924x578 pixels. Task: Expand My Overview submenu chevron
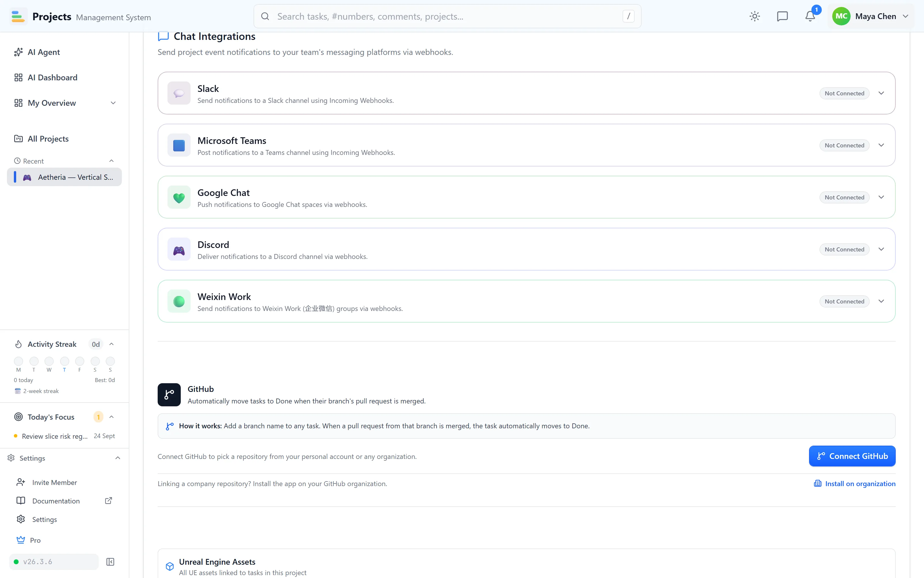click(113, 103)
